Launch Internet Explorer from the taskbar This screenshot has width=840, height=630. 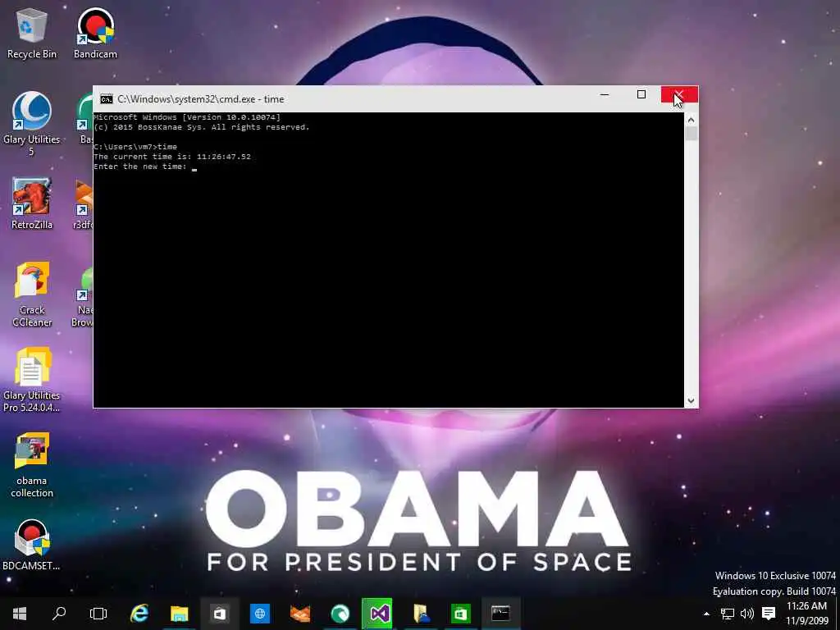[139, 614]
